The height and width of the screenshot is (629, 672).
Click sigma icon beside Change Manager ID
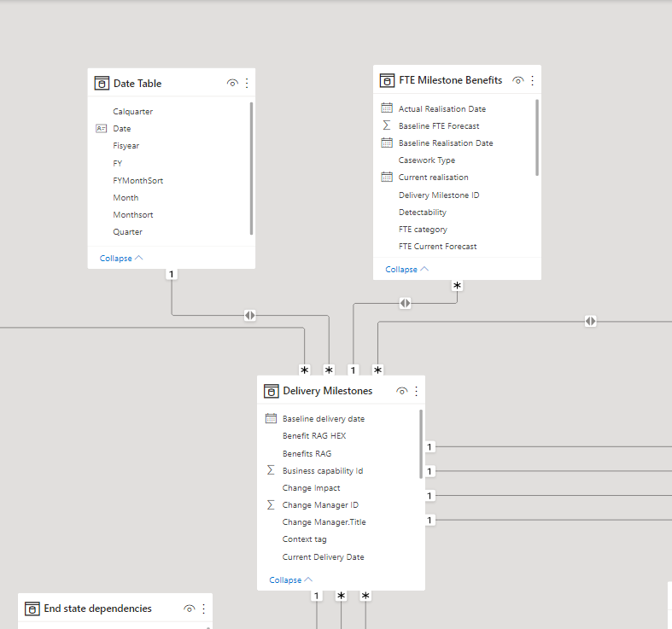coord(271,504)
